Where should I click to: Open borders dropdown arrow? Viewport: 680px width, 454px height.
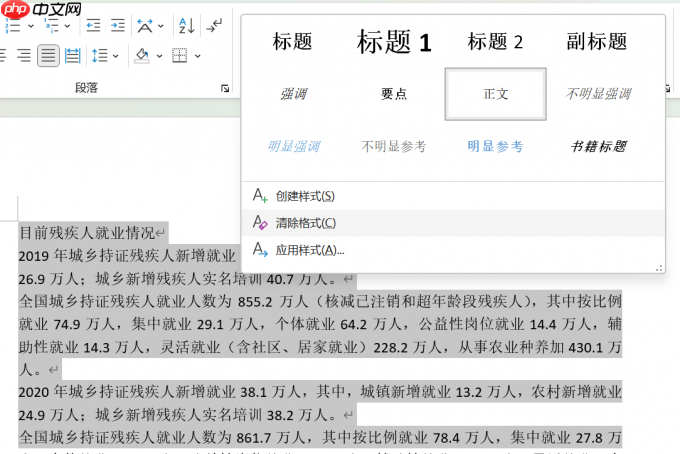pyautogui.click(x=198, y=56)
